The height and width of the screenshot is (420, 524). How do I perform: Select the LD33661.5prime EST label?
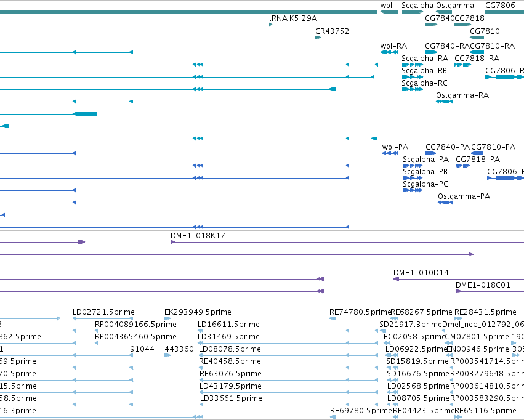232,399
